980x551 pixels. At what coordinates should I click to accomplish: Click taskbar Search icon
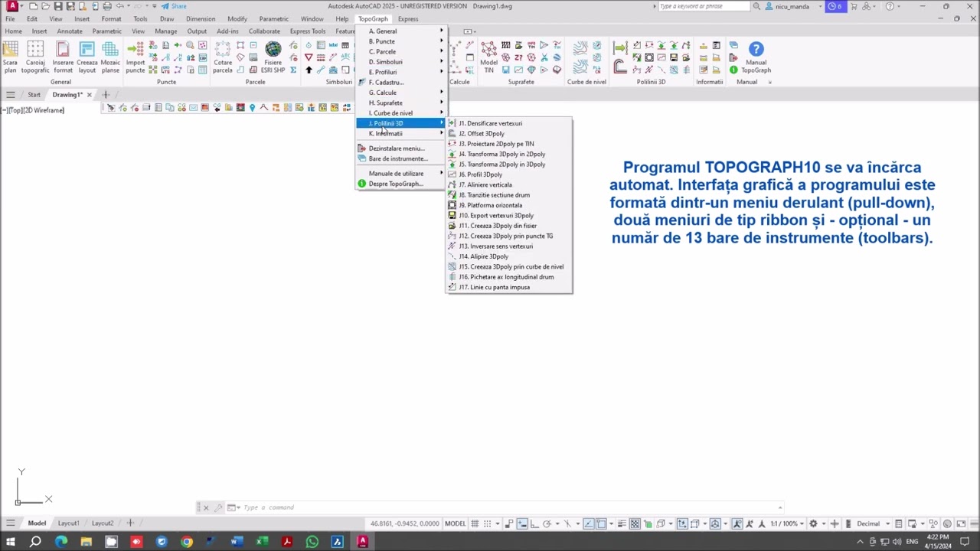click(35, 542)
